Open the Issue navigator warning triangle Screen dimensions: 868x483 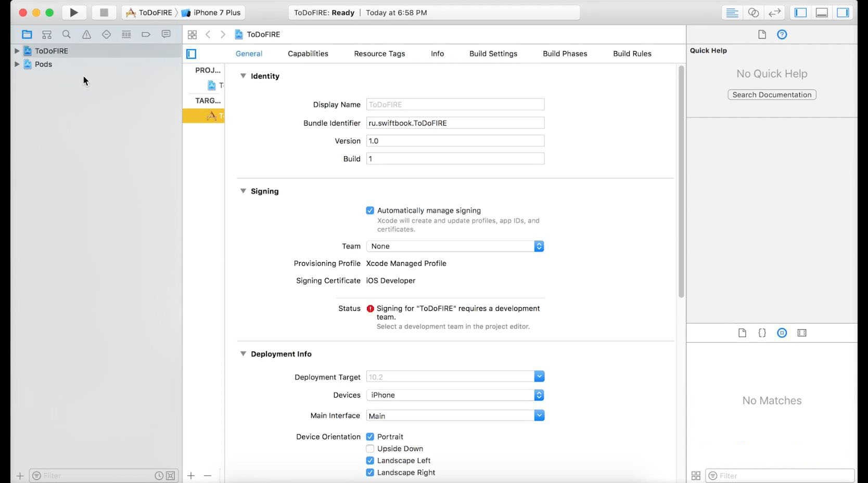click(x=86, y=34)
